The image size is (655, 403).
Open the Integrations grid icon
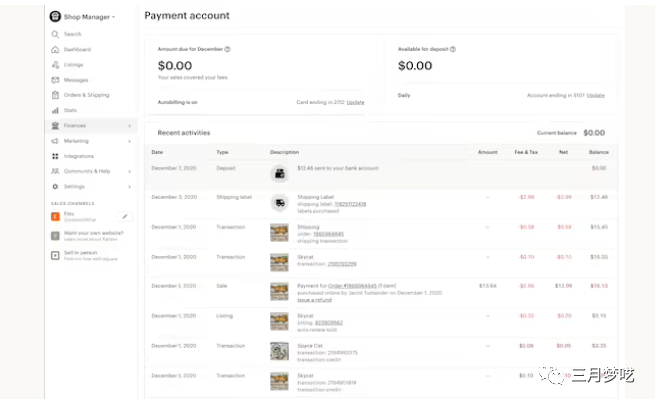(x=54, y=156)
